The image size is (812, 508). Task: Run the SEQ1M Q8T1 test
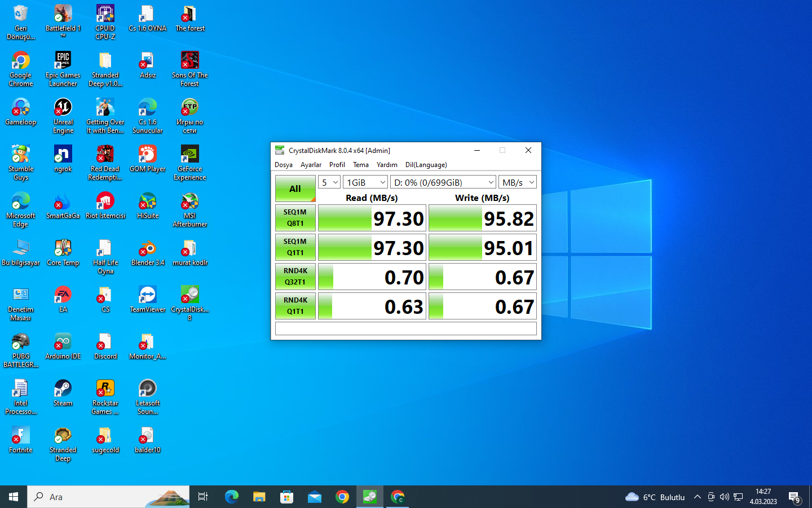tap(295, 218)
